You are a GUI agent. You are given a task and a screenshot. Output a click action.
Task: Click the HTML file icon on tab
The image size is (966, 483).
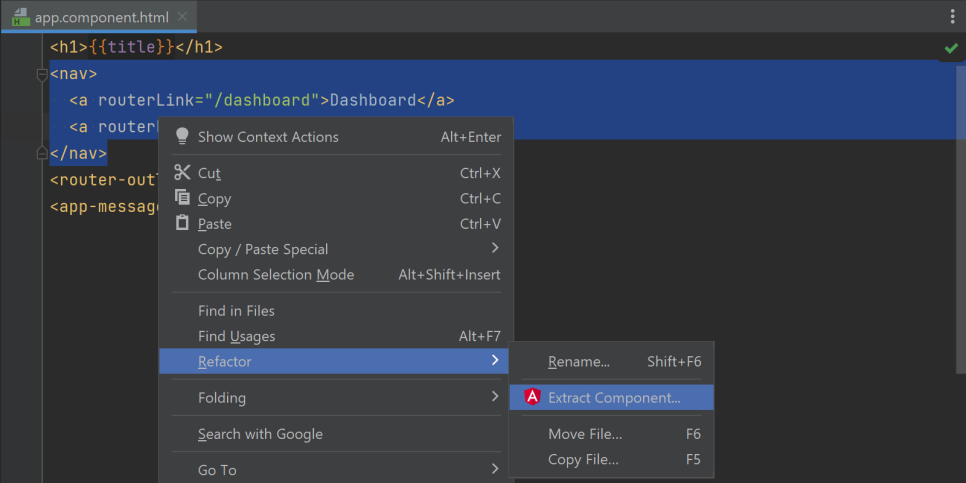click(19, 17)
